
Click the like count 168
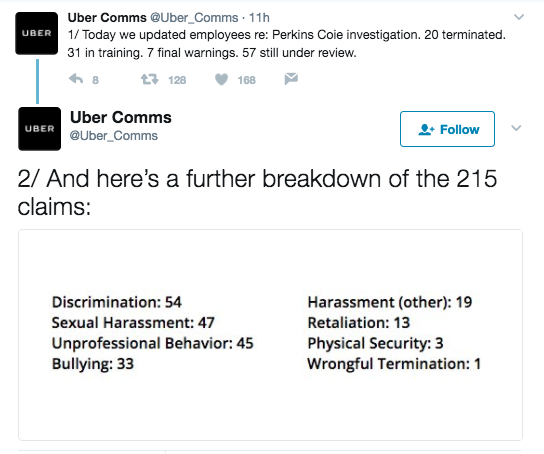(247, 80)
